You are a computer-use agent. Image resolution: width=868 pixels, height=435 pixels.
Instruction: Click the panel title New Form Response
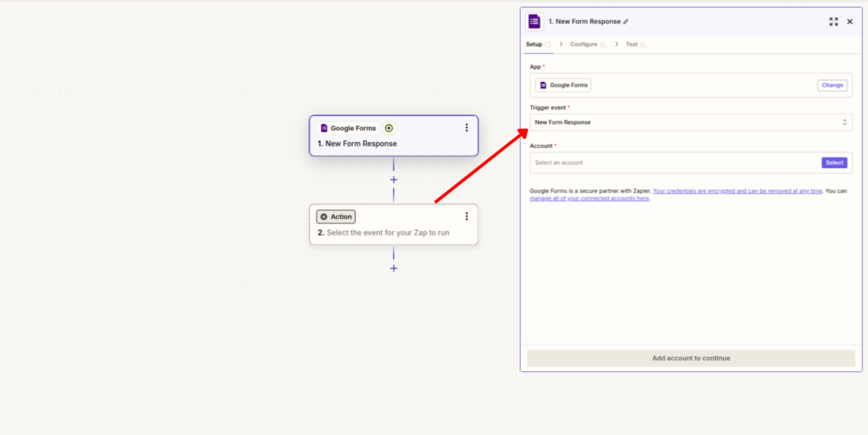click(585, 21)
